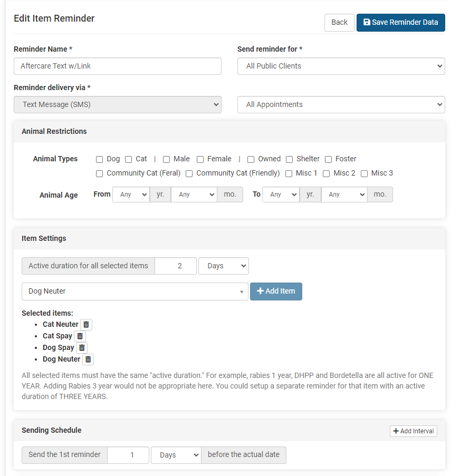The image size is (451, 476).
Task: Click Add Item button
Action: pos(276,292)
